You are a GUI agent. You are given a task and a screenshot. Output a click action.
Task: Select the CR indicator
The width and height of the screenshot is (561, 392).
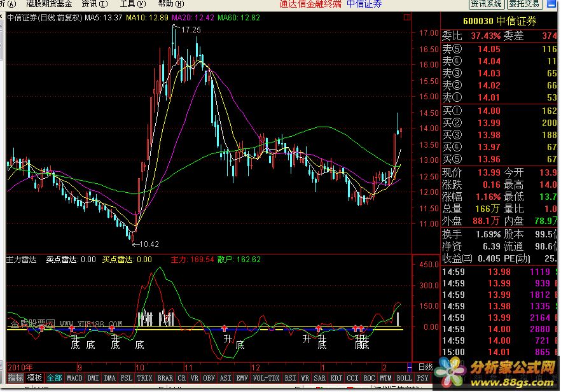tap(182, 377)
